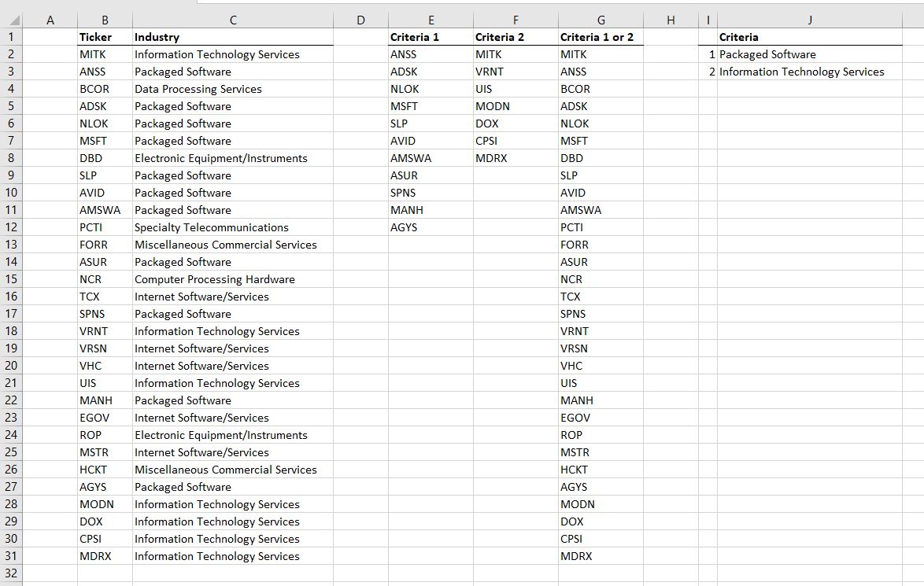Click PCTI in the Ticker column
The image size is (924, 586).
pyautogui.click(x=105, y=227)
